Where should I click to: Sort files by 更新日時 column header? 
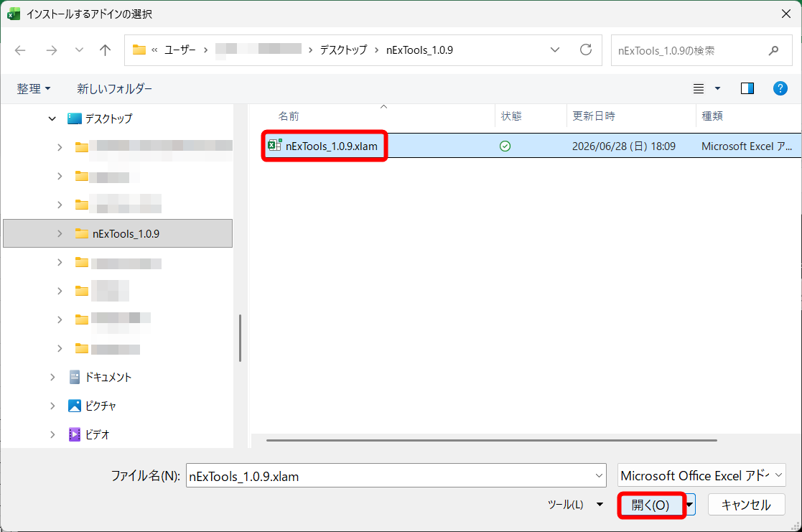(593, 116)
